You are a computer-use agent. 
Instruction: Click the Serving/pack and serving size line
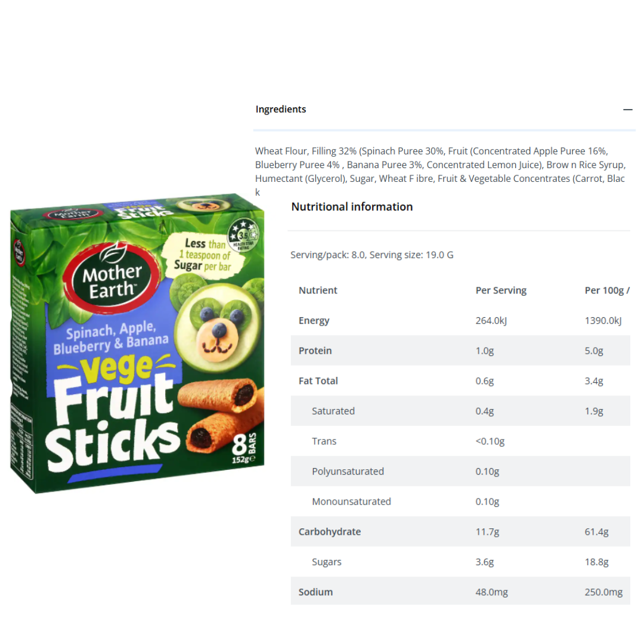pyautogui.click(x=372, y=255)
